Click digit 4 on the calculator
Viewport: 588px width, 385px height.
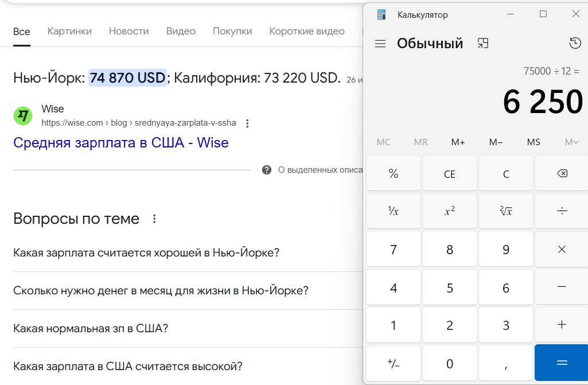pos(394,287)
